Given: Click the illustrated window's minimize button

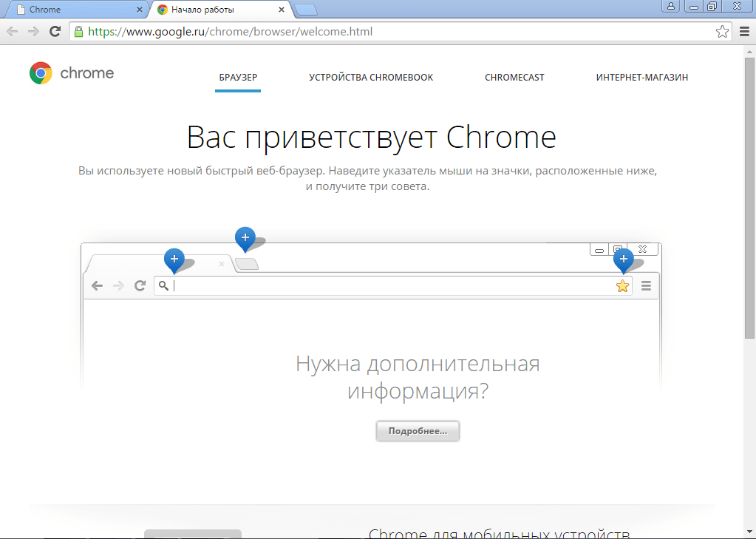Looking at the screenshot, I should point(599,250).
